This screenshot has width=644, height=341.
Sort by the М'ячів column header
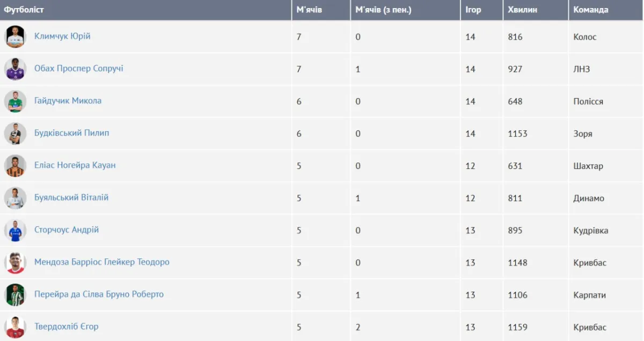click(x=310, y=10)
